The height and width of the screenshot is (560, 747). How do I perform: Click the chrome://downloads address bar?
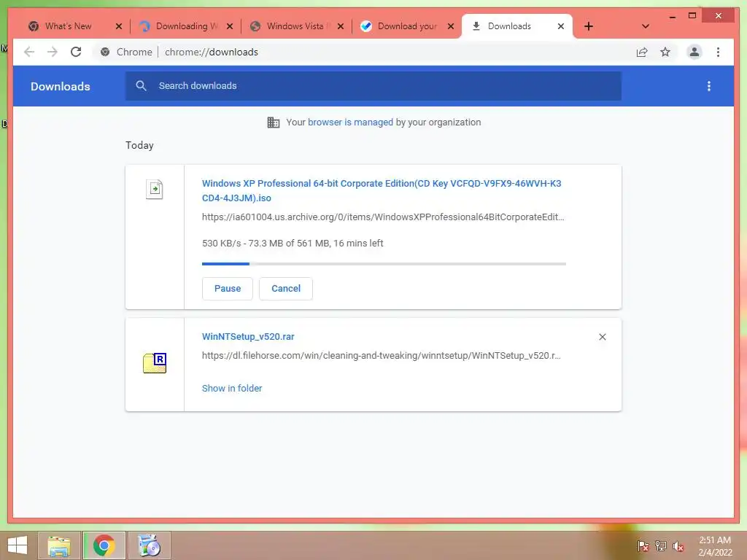pos(212,52)
